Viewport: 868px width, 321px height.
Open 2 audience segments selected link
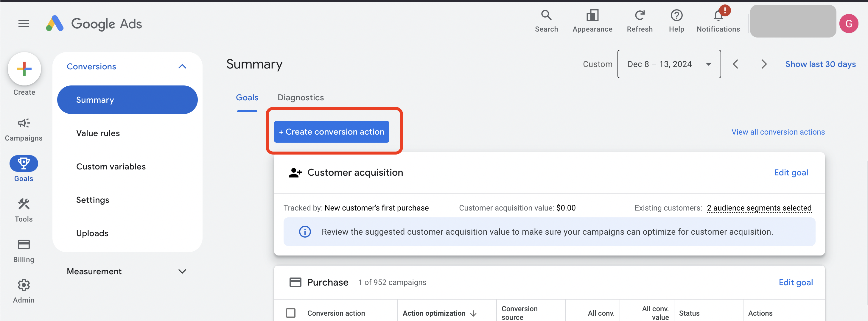[x=759, y=208]
